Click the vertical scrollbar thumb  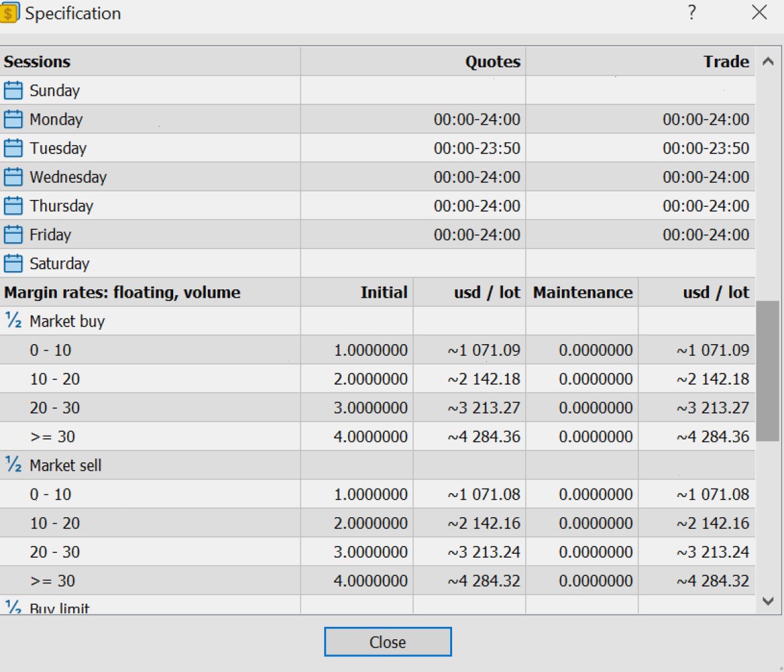[768, 372]
